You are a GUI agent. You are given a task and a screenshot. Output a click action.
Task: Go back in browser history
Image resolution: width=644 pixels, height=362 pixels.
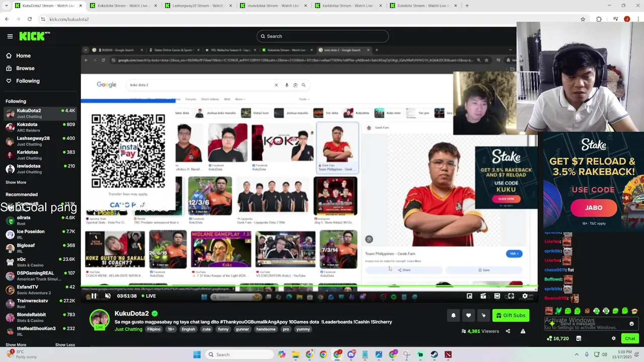coord(7,19)
